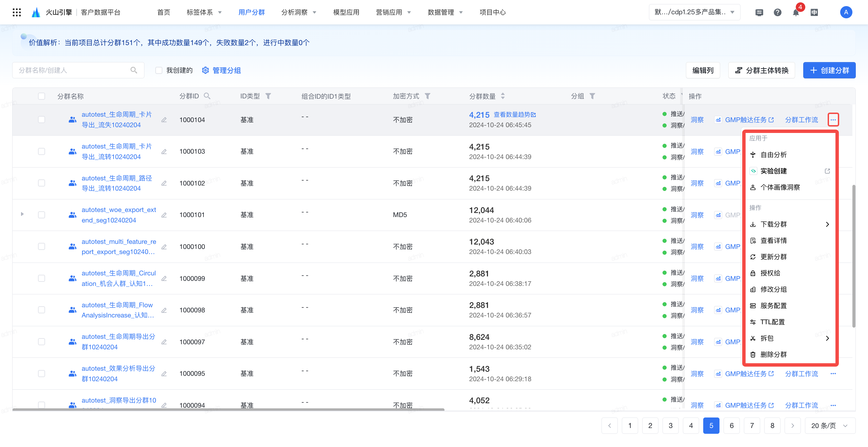Screen dimensions: 868x447
Task: Open the 首页 nav tab
Action: click(163, 13)
